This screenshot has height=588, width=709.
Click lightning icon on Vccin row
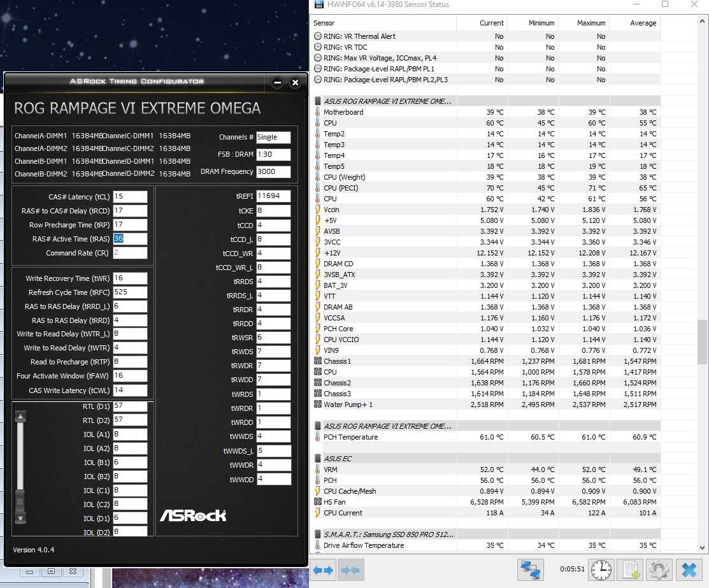(317, 210)
